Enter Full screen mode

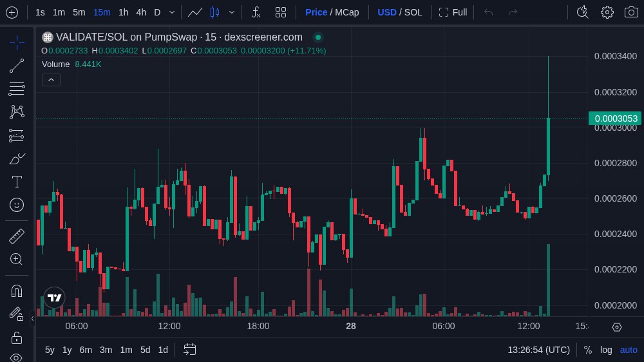click(453, 12)
